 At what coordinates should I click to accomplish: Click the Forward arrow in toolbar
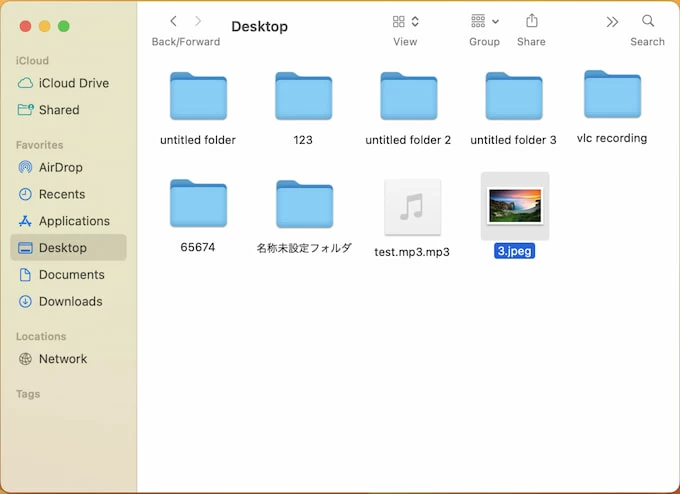point(198,21)
